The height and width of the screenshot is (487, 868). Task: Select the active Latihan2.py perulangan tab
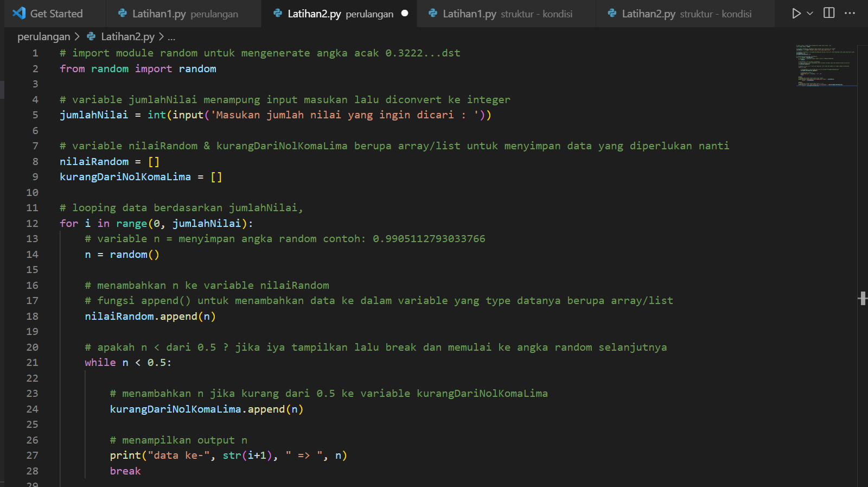(339, 14)
